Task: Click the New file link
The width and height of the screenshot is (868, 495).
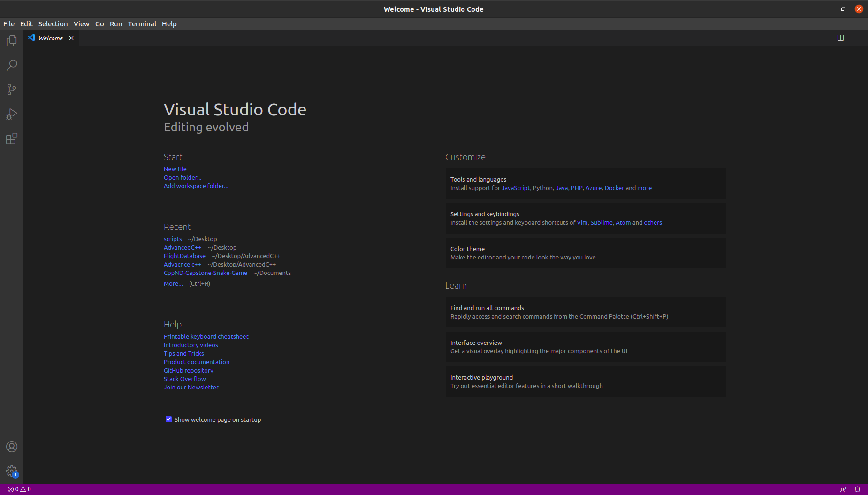Action: pyautogui.click(x=175, y=169)
